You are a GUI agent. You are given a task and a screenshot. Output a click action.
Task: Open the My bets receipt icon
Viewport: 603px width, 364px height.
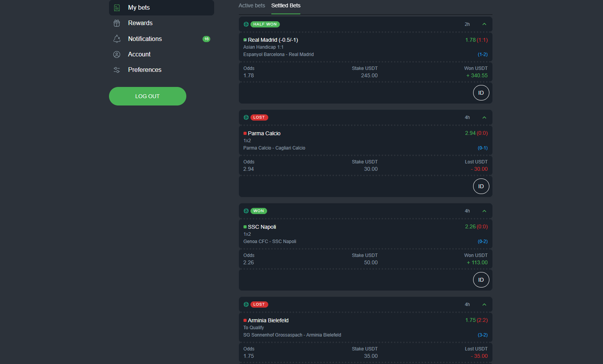tap(117, 8)
